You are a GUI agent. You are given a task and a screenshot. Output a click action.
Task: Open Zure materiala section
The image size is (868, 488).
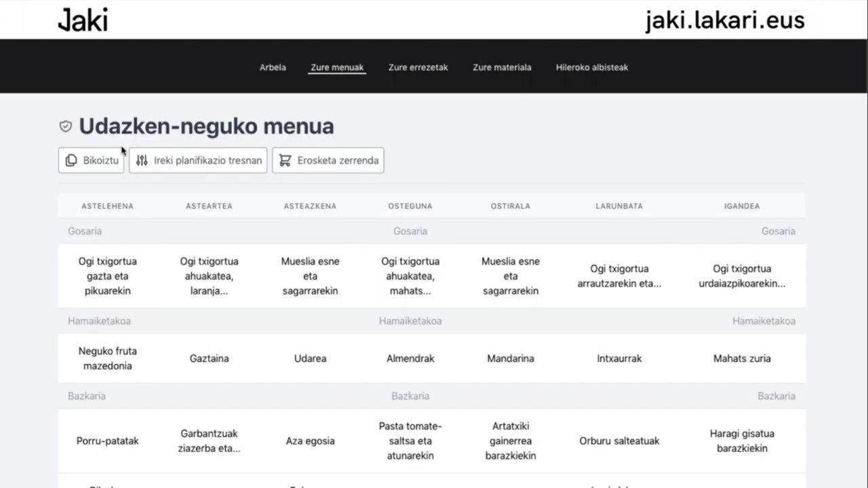pyautogui.click(x=502, y=67)
